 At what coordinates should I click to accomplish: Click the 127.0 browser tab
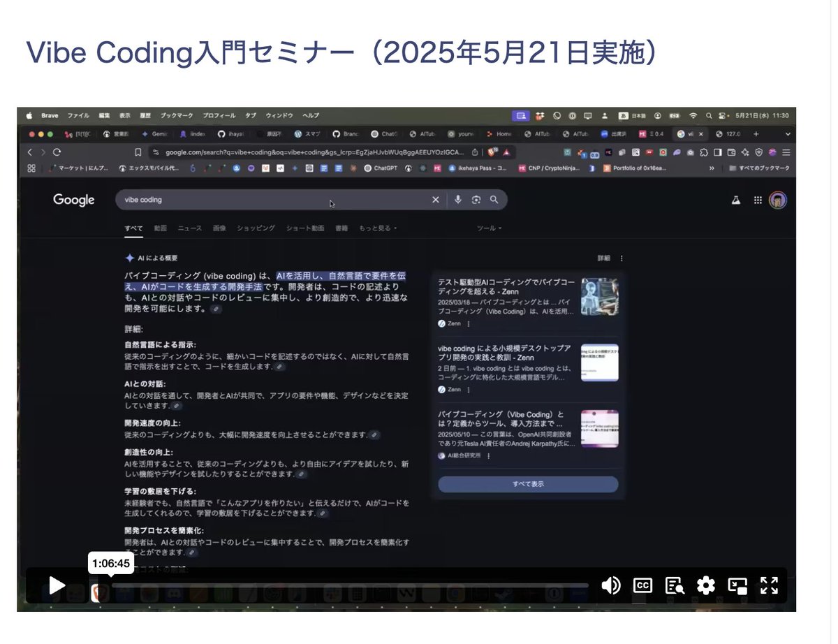coord(728,133)
